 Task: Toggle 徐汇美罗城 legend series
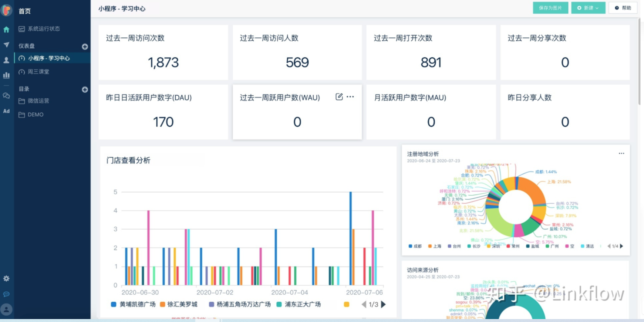[x=179, y=304]
